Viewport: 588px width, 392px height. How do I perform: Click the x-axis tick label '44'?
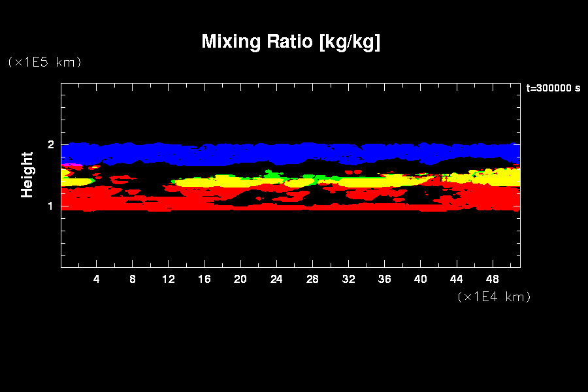(457, 279)
